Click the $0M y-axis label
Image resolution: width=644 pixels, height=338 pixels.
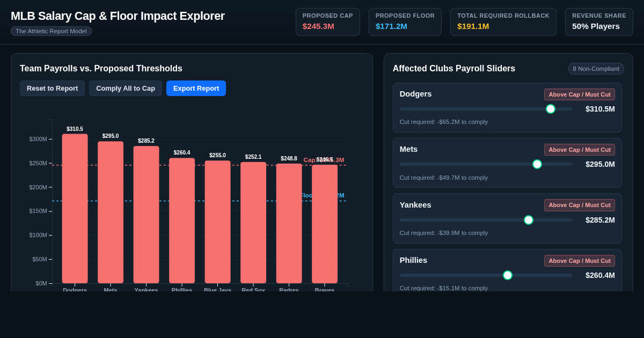(x=41, y=283)
